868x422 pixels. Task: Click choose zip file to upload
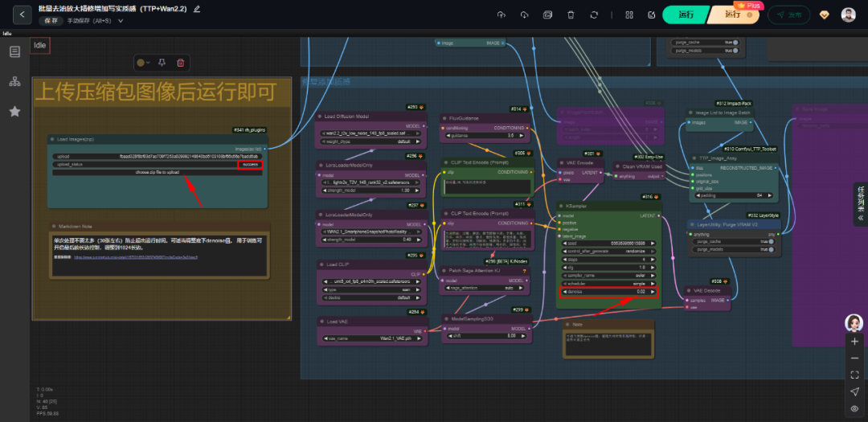pyautogui.click(x=158, y=172)
